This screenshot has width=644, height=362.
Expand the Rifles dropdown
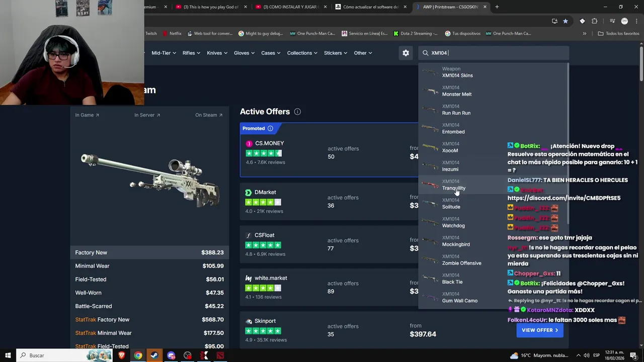pyautogui.click(x=191, y=53)
